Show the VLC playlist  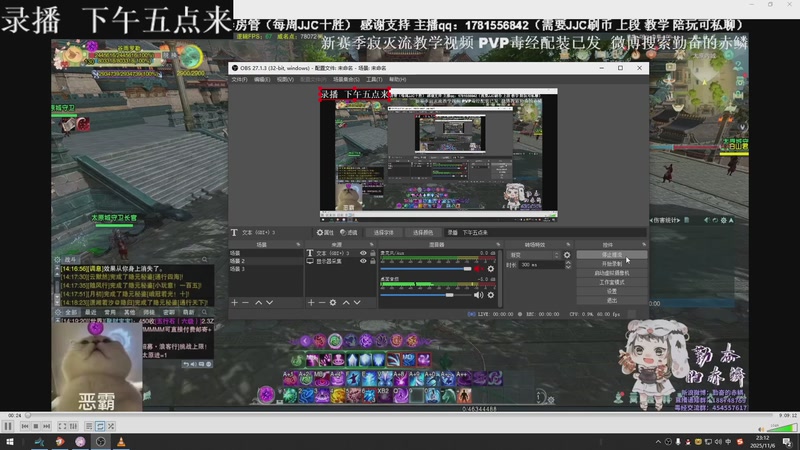(x=89, y=426)
